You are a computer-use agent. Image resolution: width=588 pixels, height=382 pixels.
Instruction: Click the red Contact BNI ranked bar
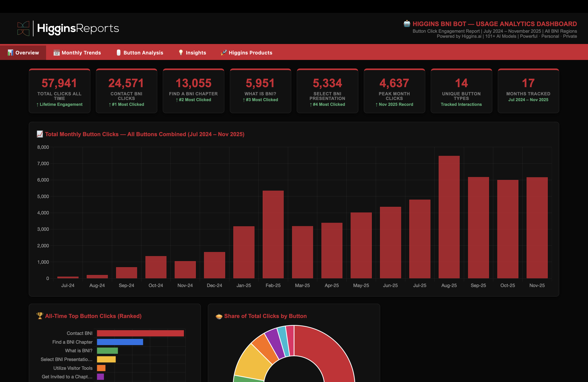tap(140, 333)
